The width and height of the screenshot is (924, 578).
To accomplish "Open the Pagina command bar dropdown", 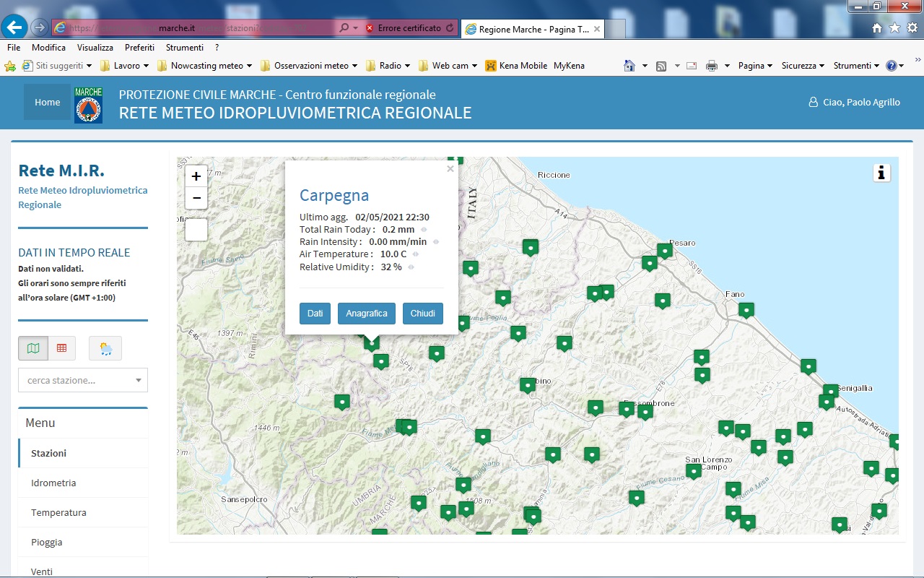I will pyautogui.click(x=755, y=66).
